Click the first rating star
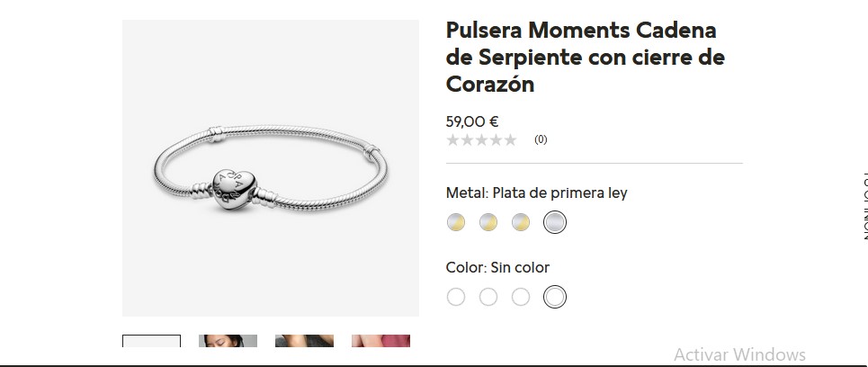The width and height of the screenshot is (868, 367). (452, 140)
